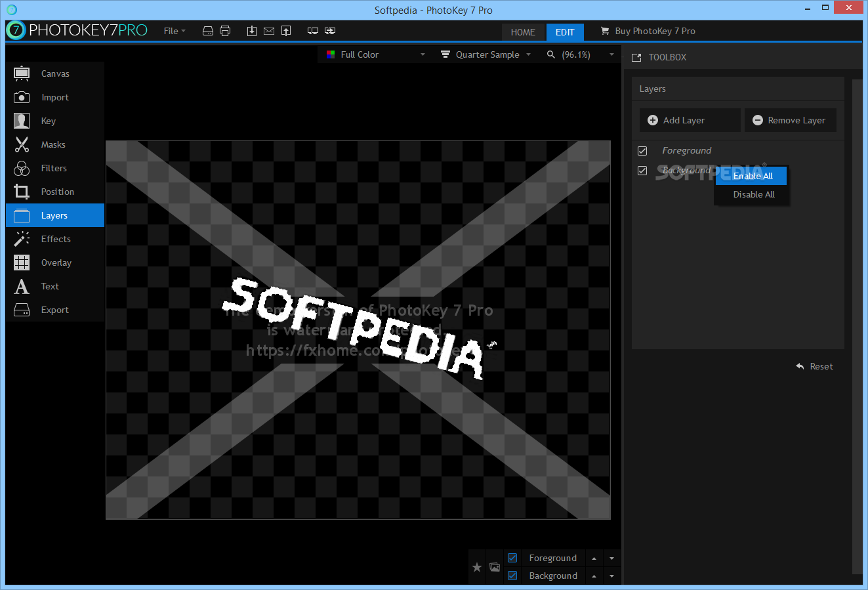Viewport: 868px width, 590px height.
Task: Click the zoom magnifier icon
Action: coord(551,54)
